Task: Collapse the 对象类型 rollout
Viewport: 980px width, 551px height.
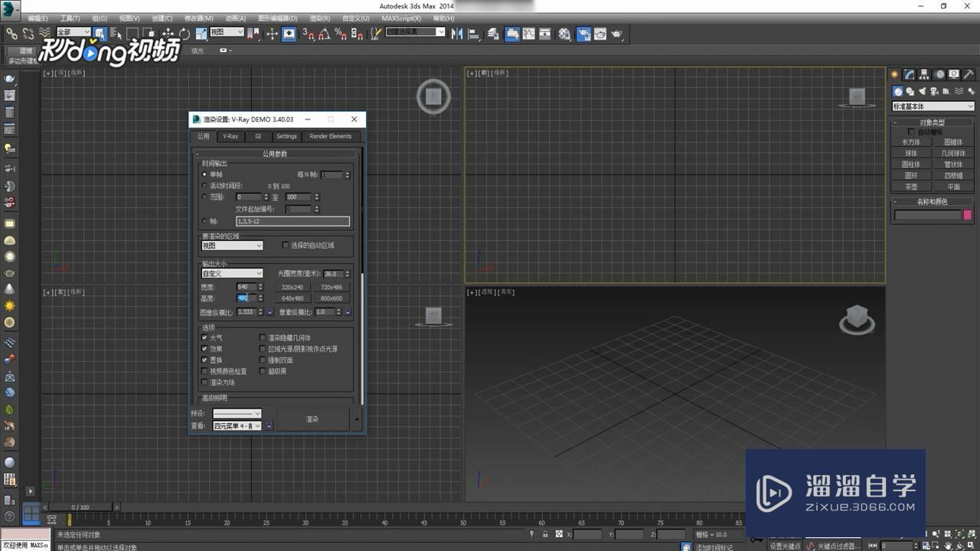Action: (x=932, y=122)
